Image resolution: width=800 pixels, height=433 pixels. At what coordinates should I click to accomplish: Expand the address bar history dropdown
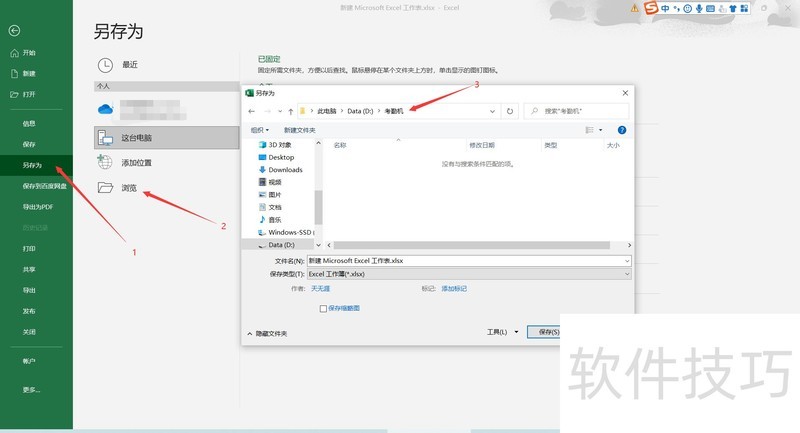click(x=492, y=111)
